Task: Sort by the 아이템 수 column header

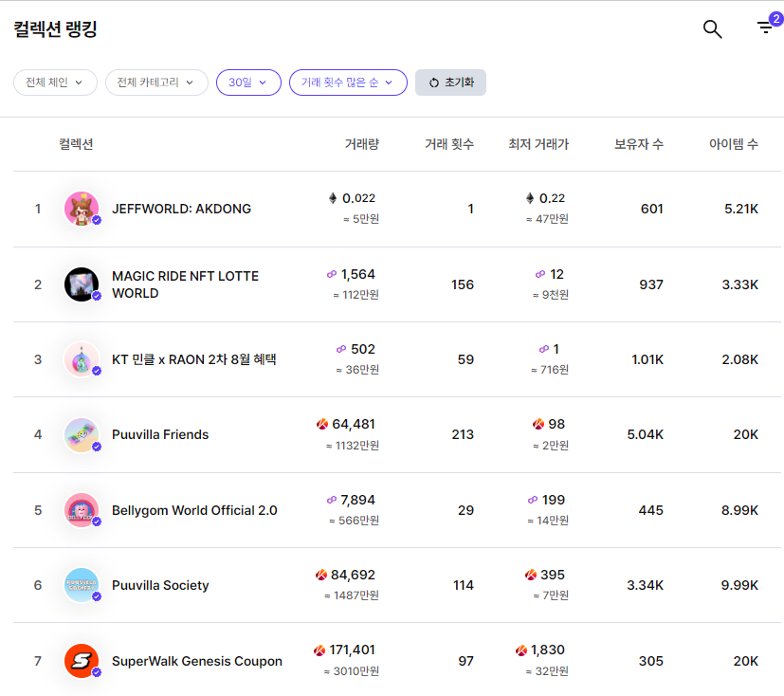Action: [x=734, y=144]
